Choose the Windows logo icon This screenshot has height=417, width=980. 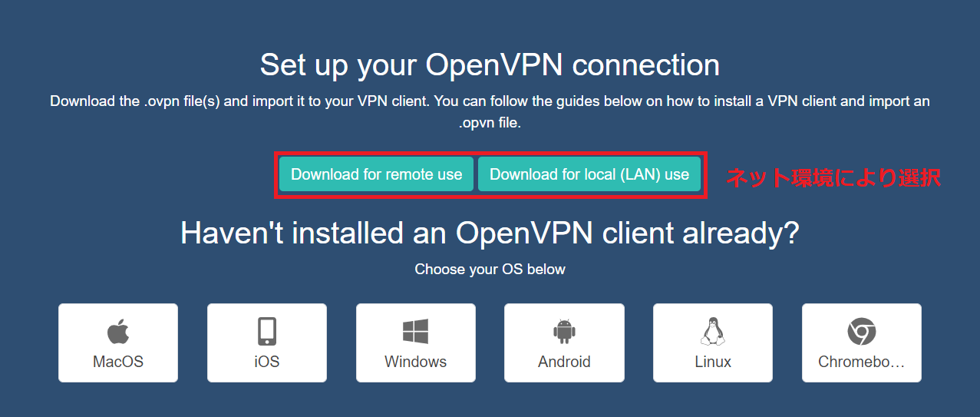(x=415, y=332)
